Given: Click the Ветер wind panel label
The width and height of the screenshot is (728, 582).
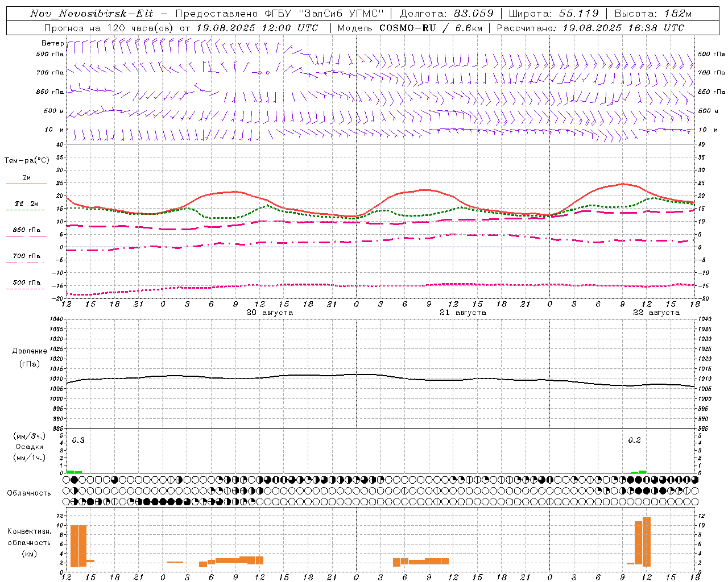Looking at the screenshot, I should pyautogui.click(x=52, y=43).
